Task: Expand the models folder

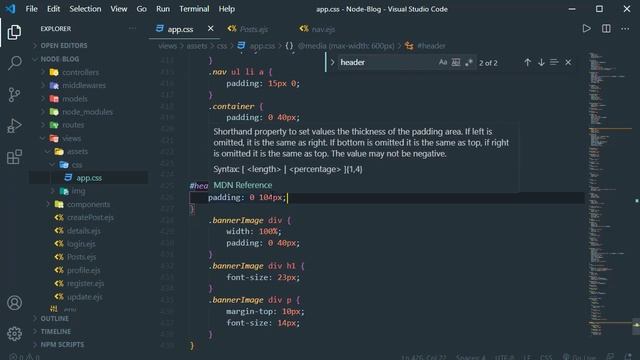Action: coord(75,99)
